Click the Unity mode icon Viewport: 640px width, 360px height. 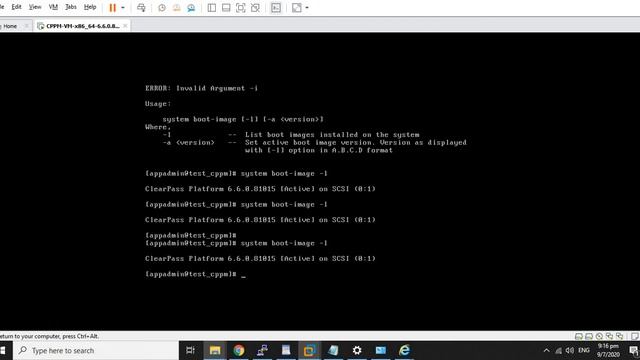[255, 8]
